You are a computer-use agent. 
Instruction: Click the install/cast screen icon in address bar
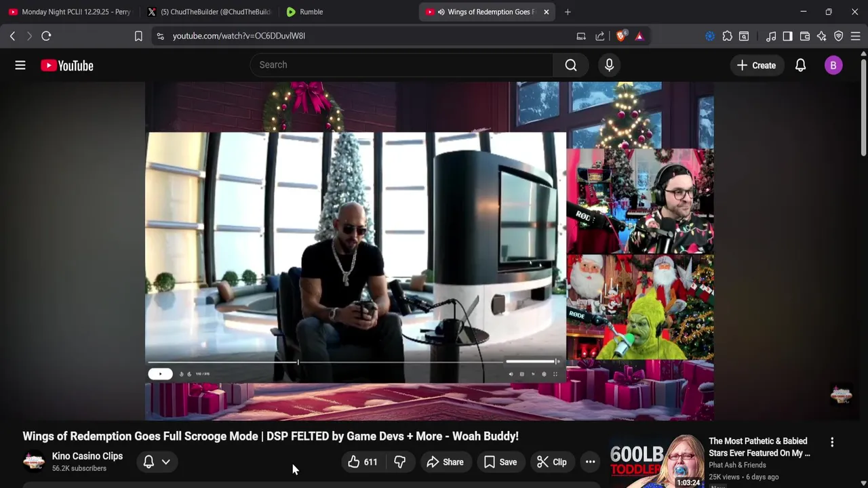[x=581, y=36]
